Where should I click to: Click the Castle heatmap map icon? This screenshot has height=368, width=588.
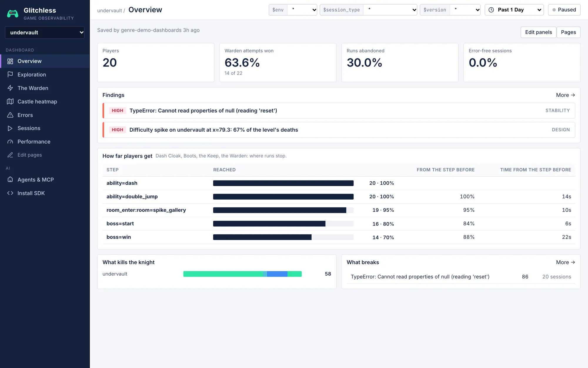10,102
